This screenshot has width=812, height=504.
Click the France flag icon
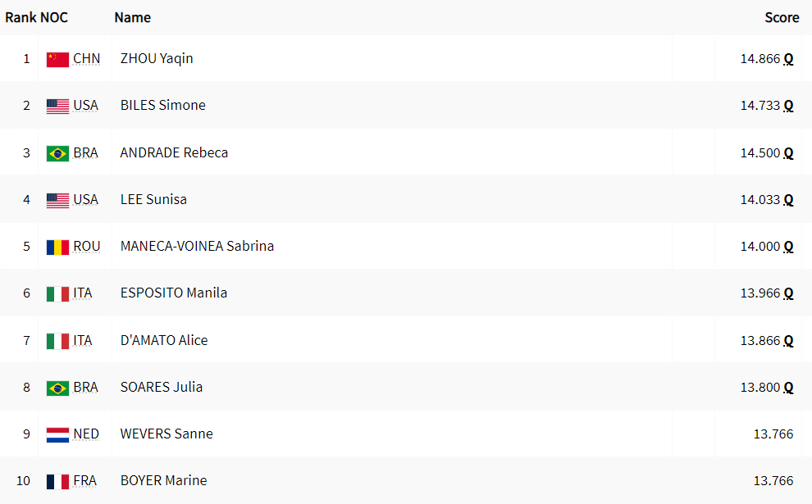(x=57, y=482)
